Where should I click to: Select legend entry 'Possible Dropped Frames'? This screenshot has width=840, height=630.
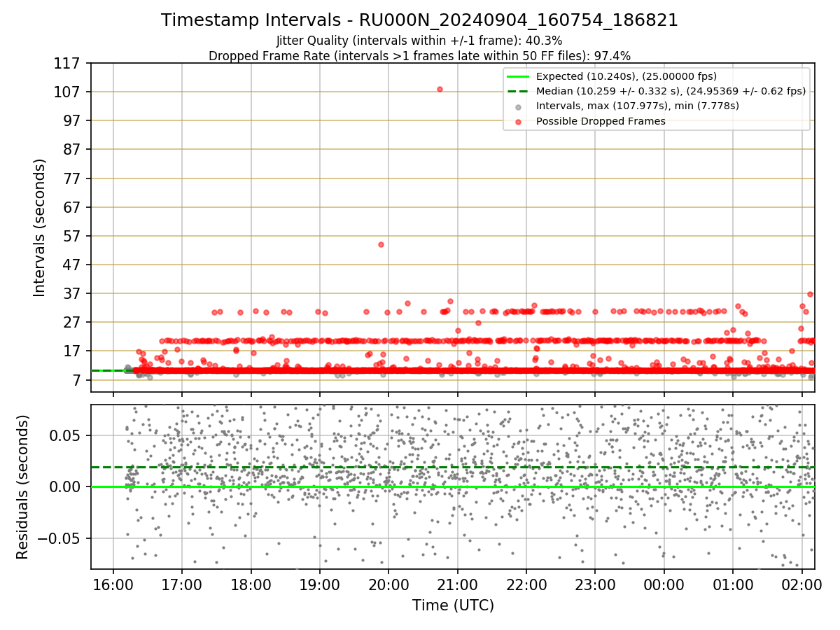pos(600,121)
